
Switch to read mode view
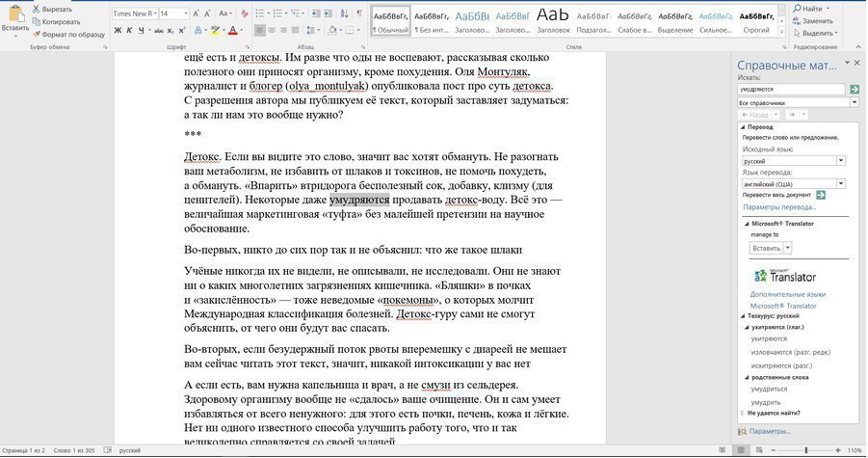point(722,450)
